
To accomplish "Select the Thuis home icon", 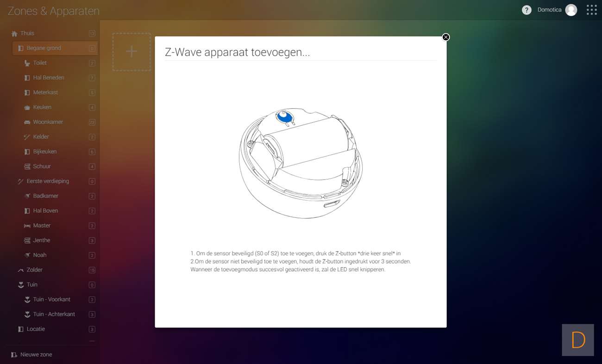I will coord(14,34).
